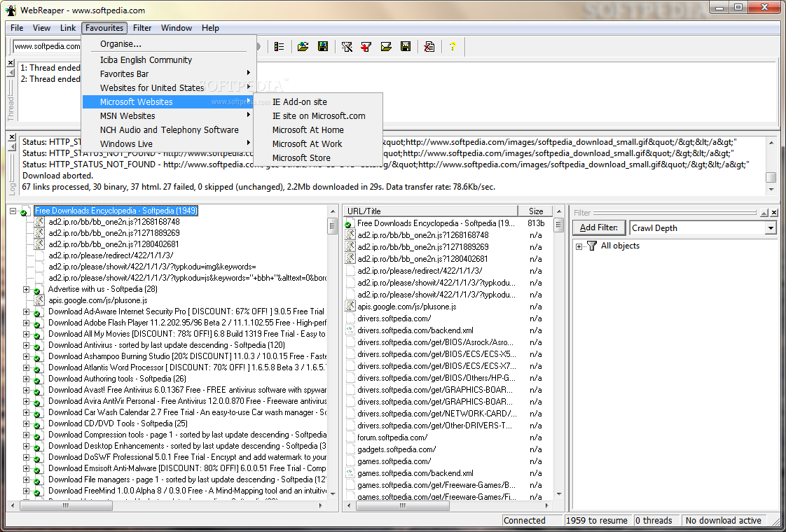Click the '1959 to resume' status bar entry
Image resolution: width=786 pixels, height=532 pixels.
[x=597, y=521]
